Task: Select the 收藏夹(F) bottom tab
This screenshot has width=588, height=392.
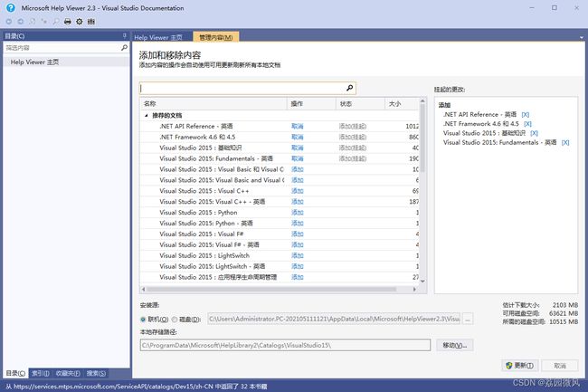Action: coord(68,373)
